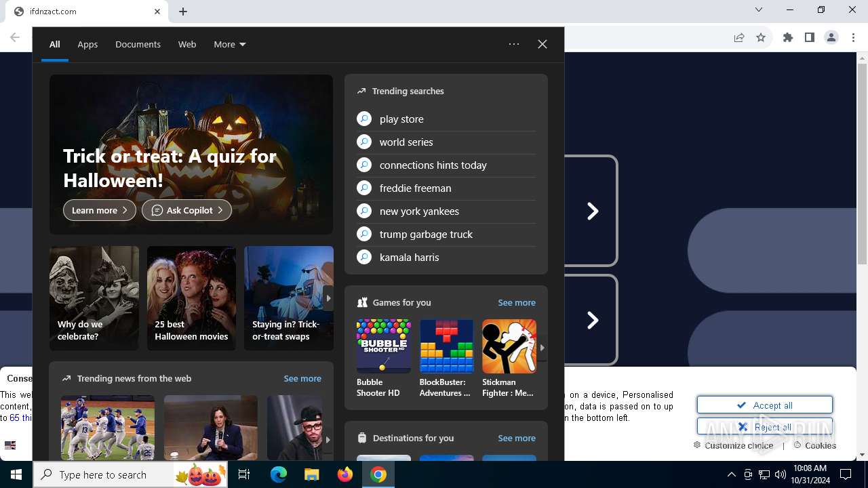Open Chrome profile avatar
Image resolution: width=868 pixels, height=488 pixels.
831,37
